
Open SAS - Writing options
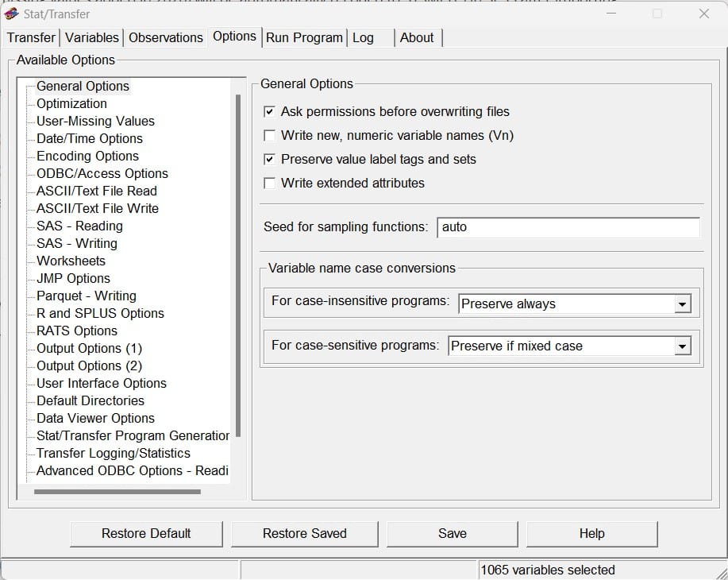77,244
